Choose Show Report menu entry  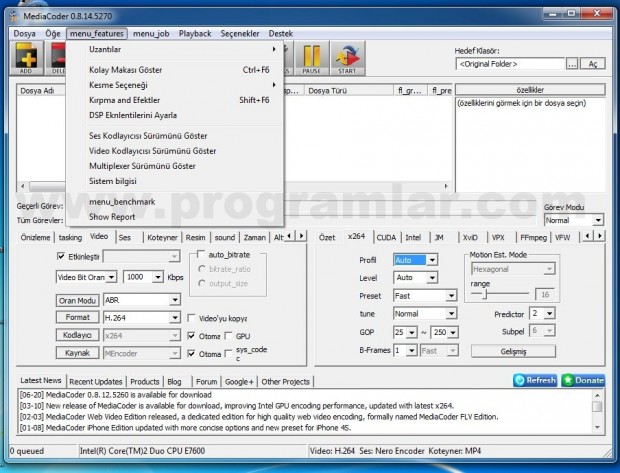pos(175,217)
